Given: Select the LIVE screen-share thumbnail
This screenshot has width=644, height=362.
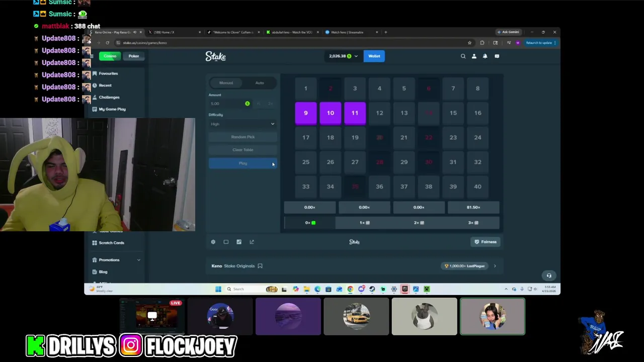Looking at the screenshot, I should pyautogui.click(x=152, y=317).
